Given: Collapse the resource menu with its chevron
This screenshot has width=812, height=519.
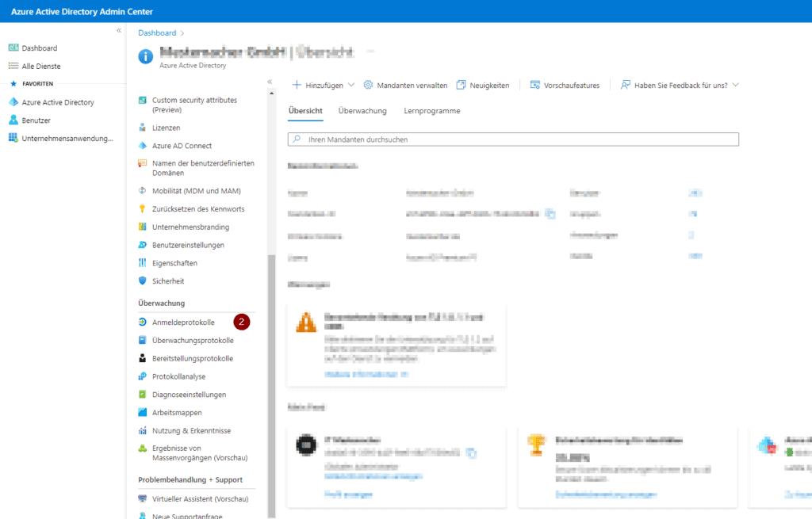Looking at the screenshot, I should tap(270, 82).
